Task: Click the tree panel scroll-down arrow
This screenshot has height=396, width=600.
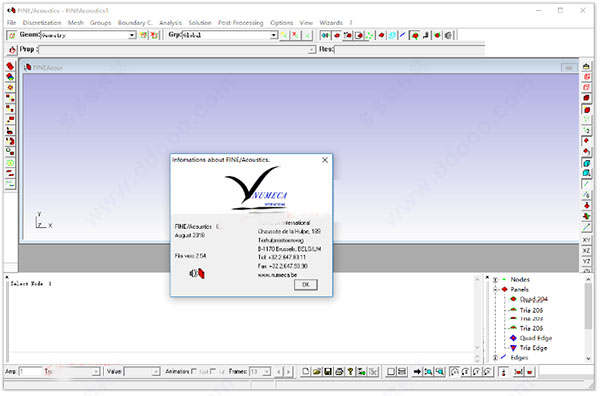Action: (x=588, y=358)
